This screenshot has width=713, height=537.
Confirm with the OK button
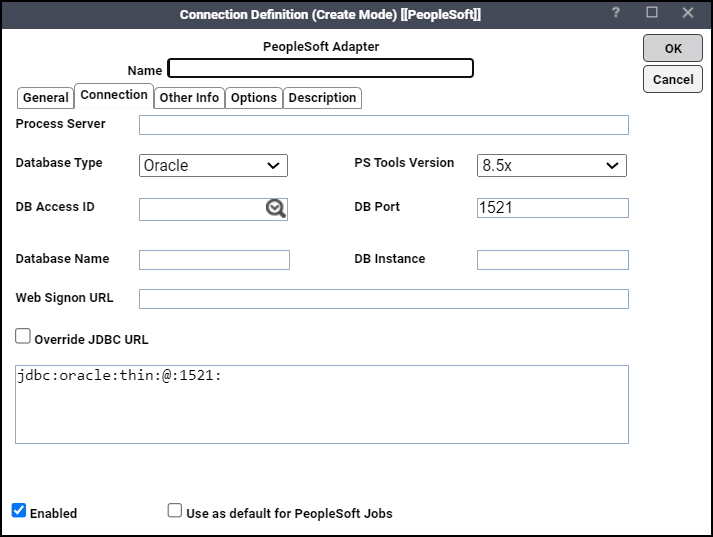point(673,48)
